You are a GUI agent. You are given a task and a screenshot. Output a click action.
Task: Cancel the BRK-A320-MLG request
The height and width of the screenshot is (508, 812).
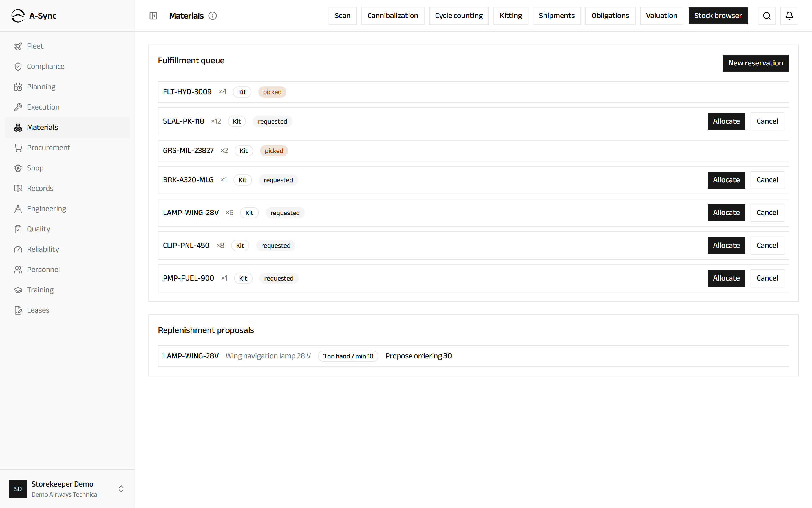(x=767, y=180)
